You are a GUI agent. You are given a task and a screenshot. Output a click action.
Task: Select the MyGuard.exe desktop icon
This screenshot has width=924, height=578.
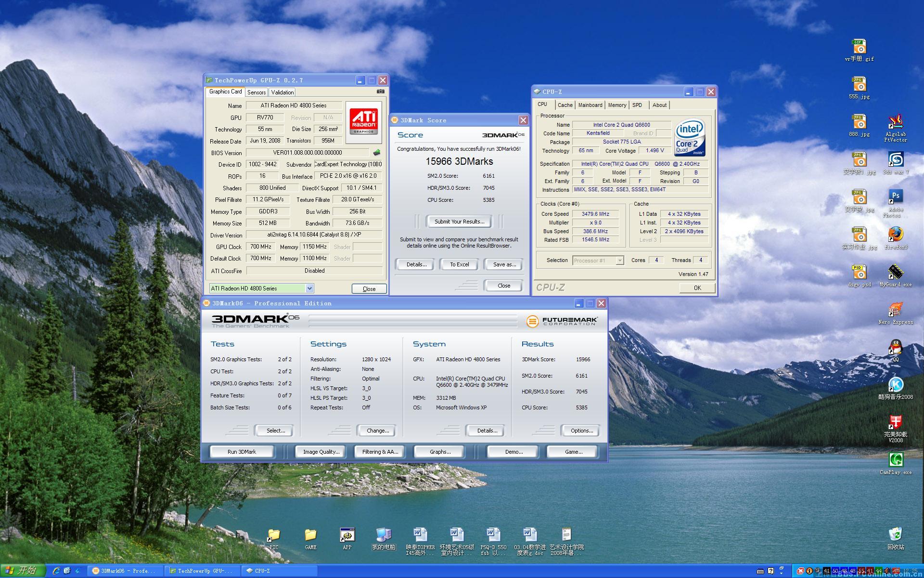tap(895, 276)
